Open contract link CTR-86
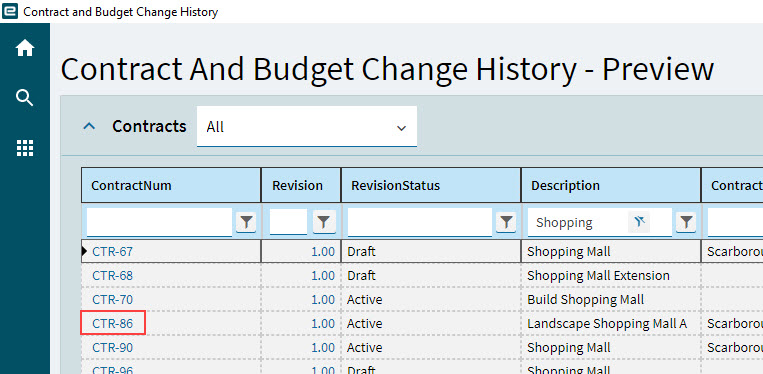 pos(112,323)
